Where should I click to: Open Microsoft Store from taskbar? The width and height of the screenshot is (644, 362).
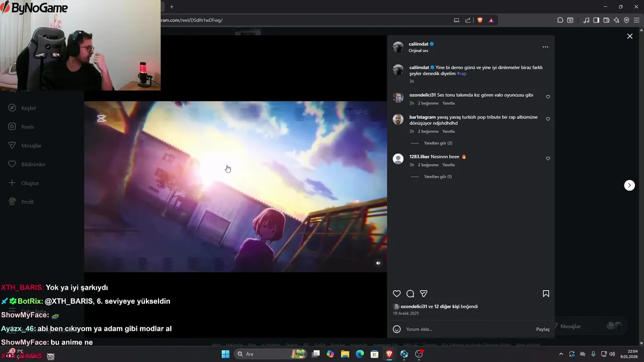[374, 354]
